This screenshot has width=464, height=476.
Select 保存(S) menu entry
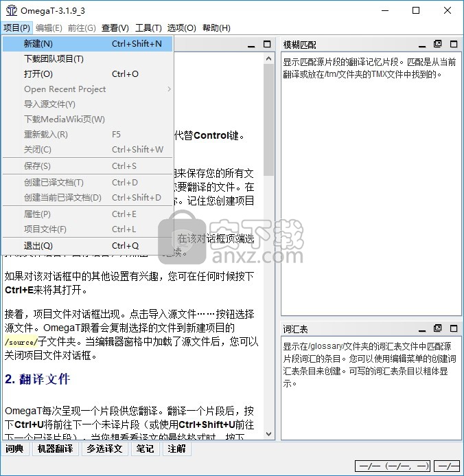(88, 166)
